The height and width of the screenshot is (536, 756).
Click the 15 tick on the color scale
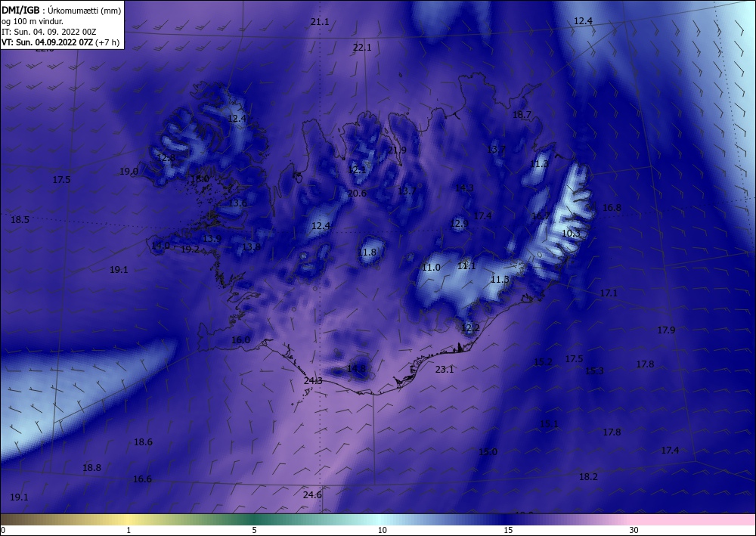pos(508,530)
